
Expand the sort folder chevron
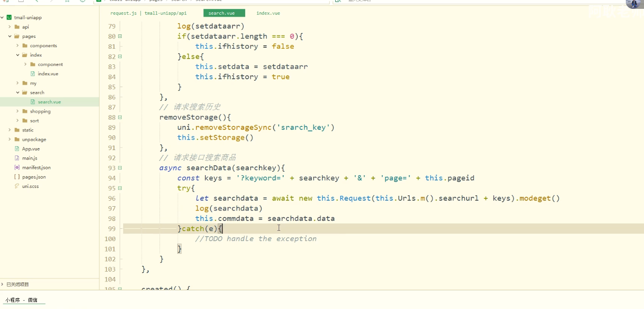pos(18,121)
